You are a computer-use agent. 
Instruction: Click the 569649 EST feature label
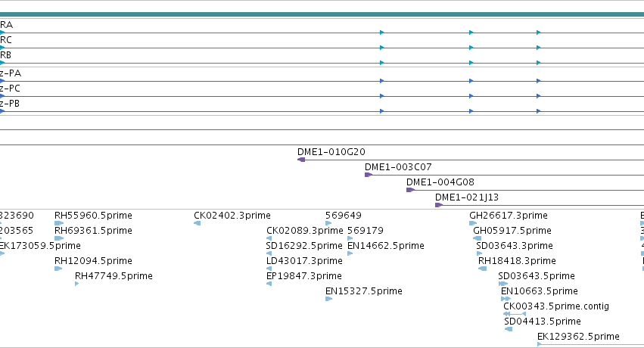click(344, 216)
